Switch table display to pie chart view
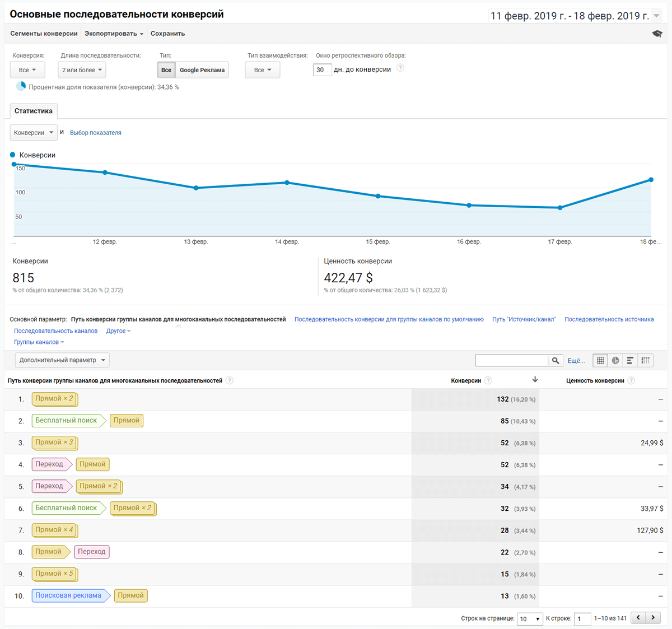This screenshot has height=629, width=672. pyautogui.click(x=615, y=360)
